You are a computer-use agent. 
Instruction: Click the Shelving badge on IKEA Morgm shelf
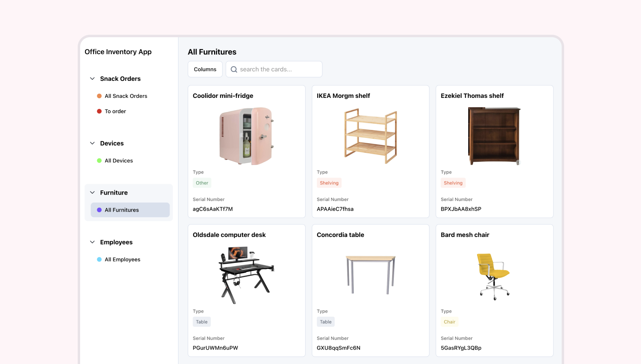click(x=329, y=183)
